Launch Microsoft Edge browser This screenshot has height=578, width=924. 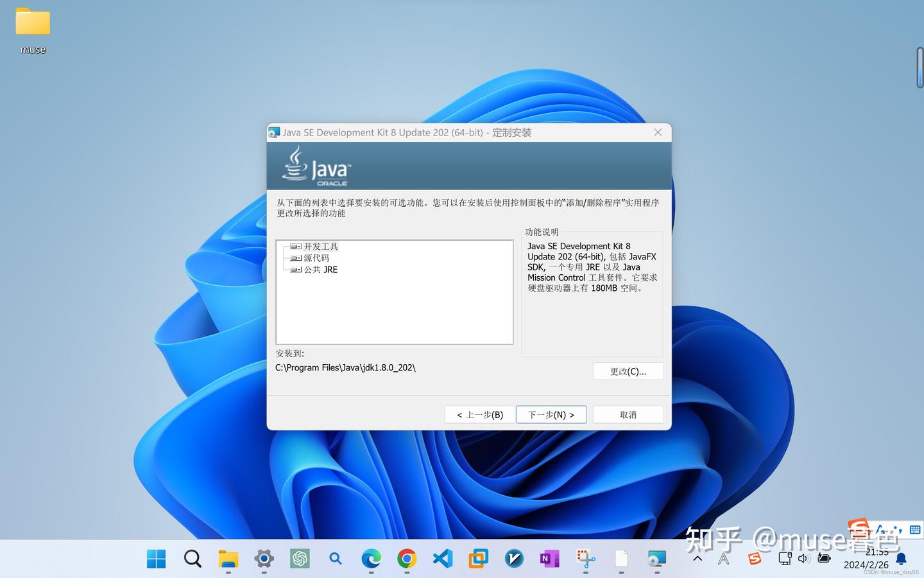pyautogui.click(x=371, y=559)
